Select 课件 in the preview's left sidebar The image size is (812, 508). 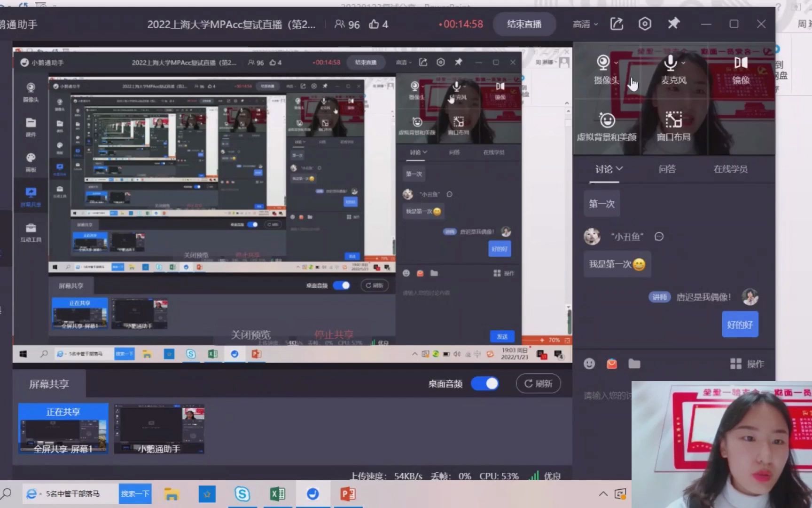tap(31, 127)
